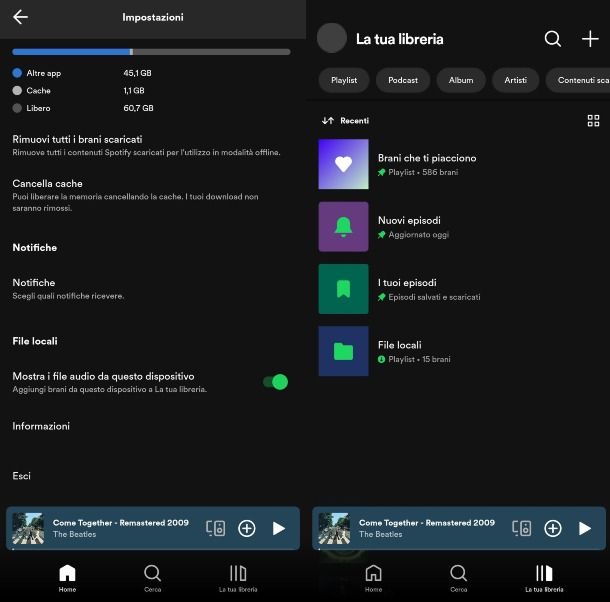
Task: Add song via plus in library player bar
Action: click(553, 528)
